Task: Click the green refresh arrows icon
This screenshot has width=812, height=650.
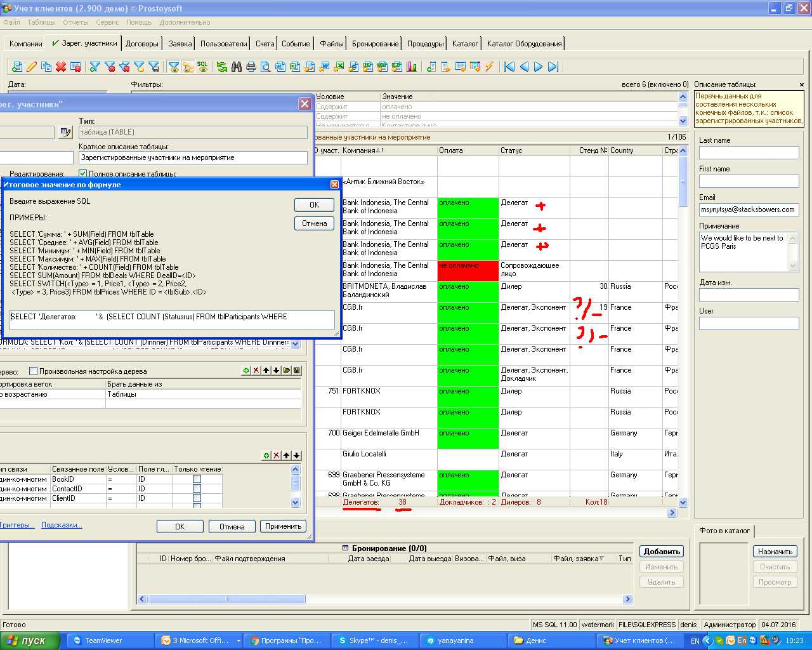Action: 222,67
